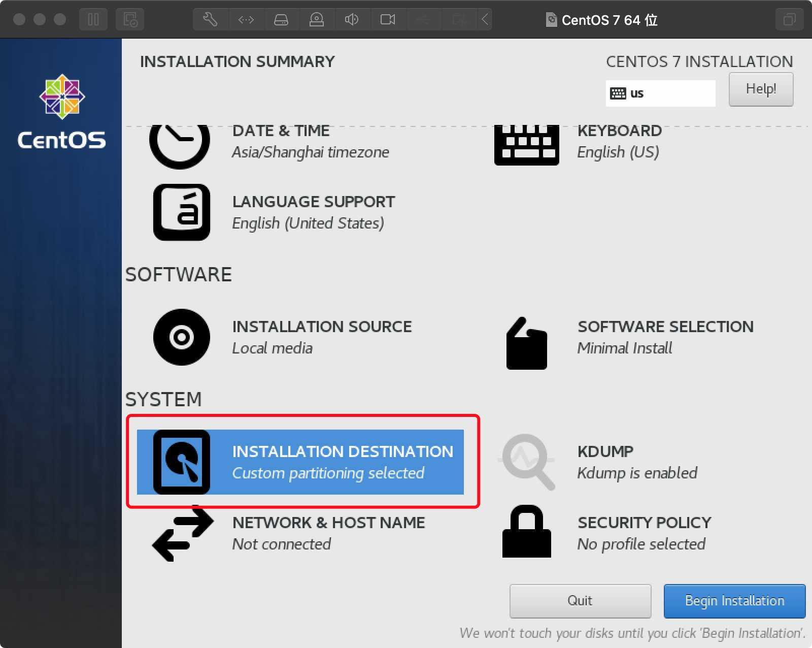Screen dimensions: 812x648
Task: Click the collapse devices chevron
Action: [485, 20]
